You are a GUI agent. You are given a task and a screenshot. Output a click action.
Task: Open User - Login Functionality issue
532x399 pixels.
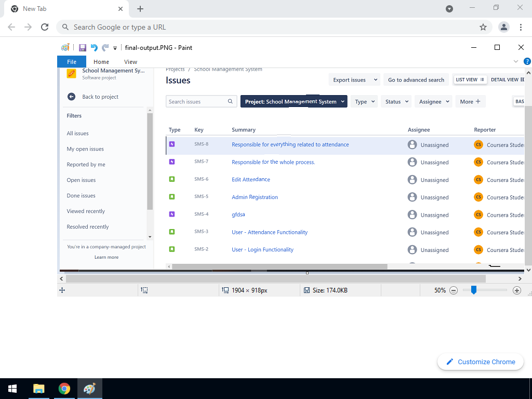point(262,250)
